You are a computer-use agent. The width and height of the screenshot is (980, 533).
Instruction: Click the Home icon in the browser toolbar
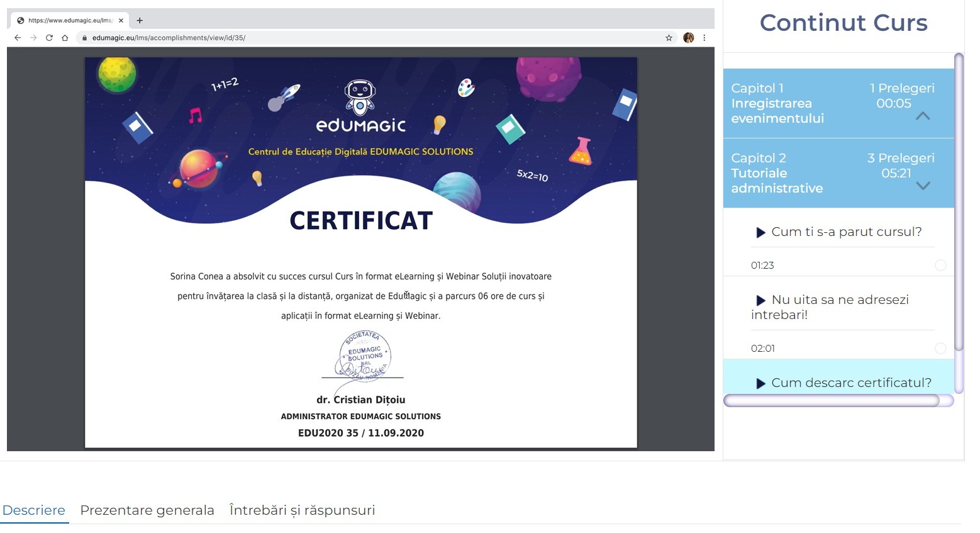coord(65,38)
